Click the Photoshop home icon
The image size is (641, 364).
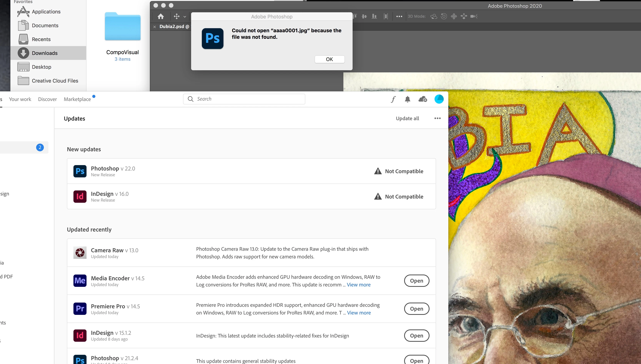coord(161,17)
